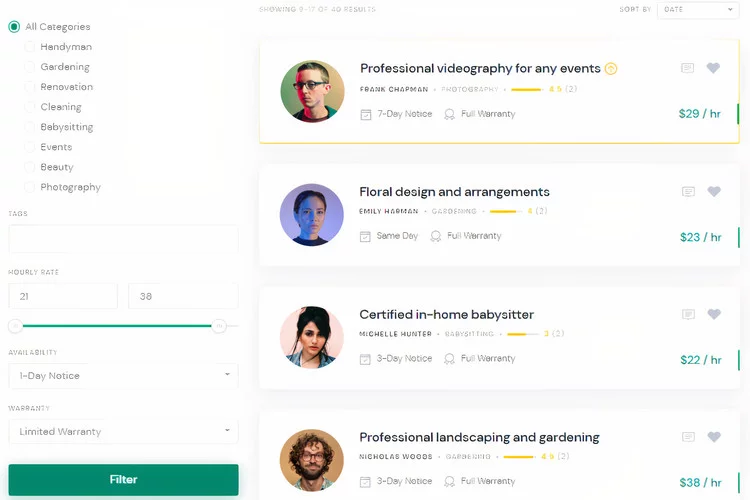Open message icon for Floral design listing
Screen dimensions: 750x500
point(688,192)
